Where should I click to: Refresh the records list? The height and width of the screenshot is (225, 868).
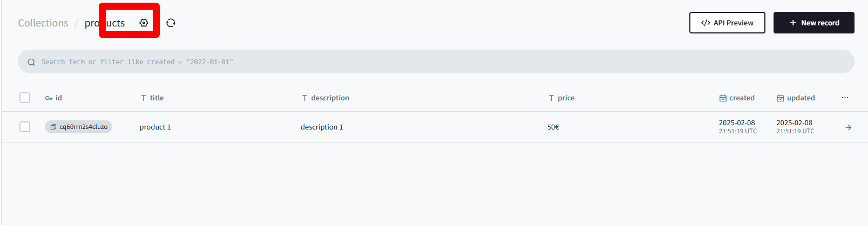click(x=171, y=23)
